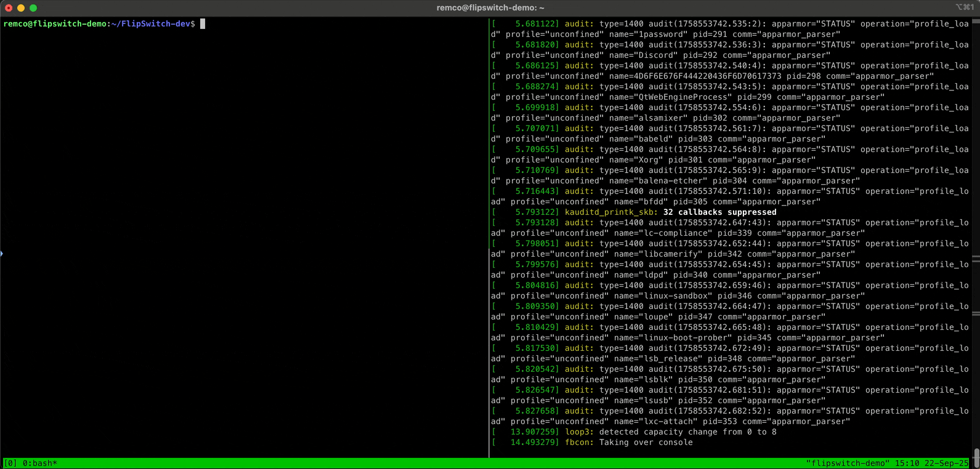Click the log text name="ldpd"
The image size is (980, 469).
(641, 275)
